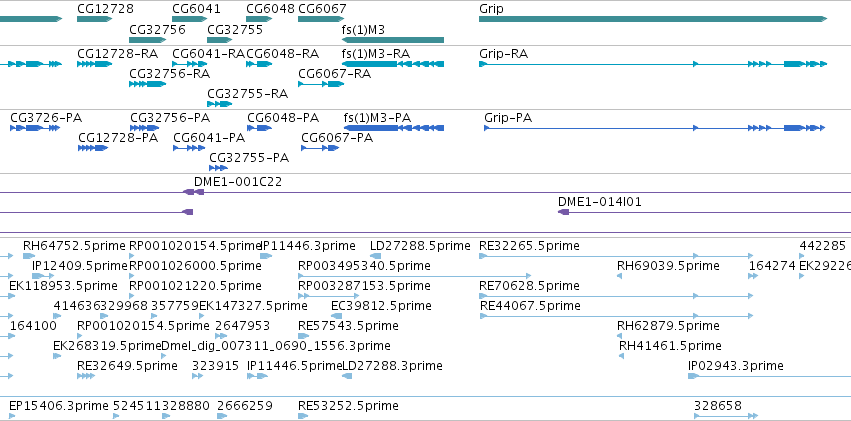This screenshot has width=851, height=421.
Task: Select the Grip-RA transcript line
Action: pyautogui.click(x=653, y=64)
